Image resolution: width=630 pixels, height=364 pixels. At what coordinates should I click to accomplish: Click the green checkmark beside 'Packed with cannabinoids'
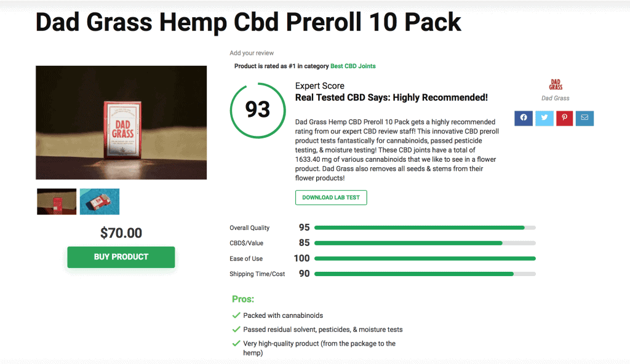[x=236, y=315]
